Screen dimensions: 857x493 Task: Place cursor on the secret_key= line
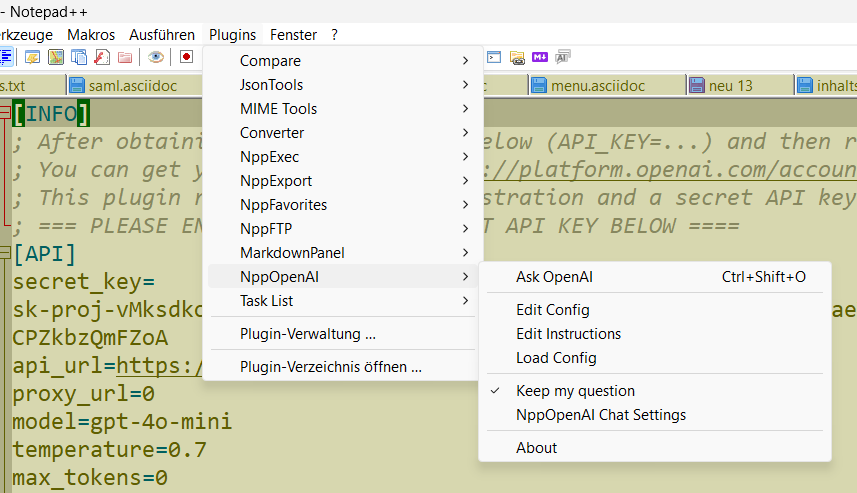click(84, 282)
